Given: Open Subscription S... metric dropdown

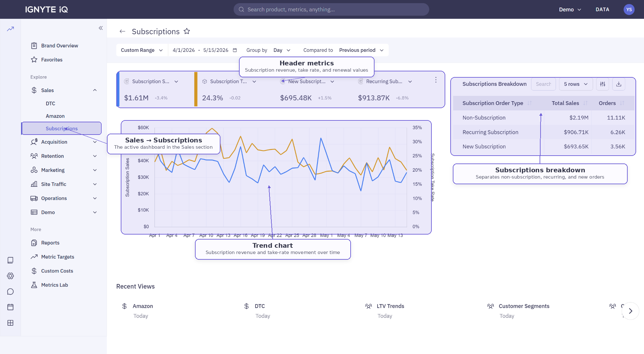Looking at the screenshot, I should pyautogui.click(x=176, y=81).
